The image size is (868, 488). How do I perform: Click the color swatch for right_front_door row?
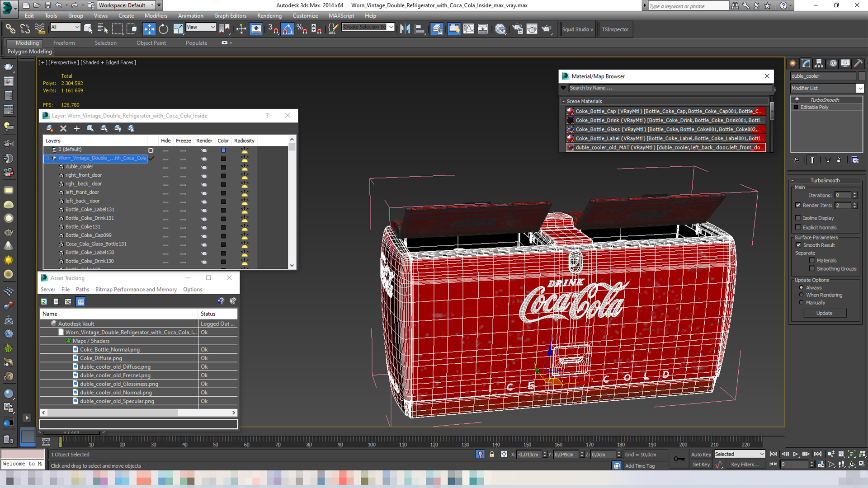(x=223, y=176)
